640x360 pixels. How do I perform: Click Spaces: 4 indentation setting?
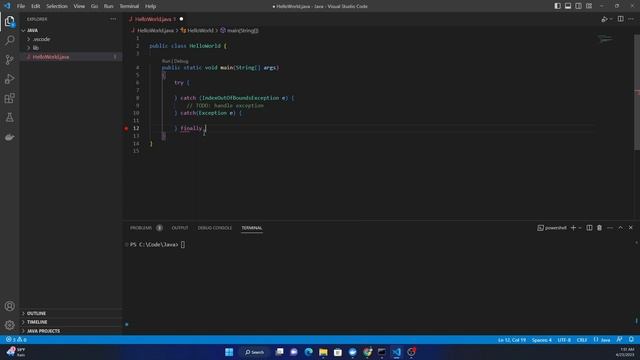542,340
